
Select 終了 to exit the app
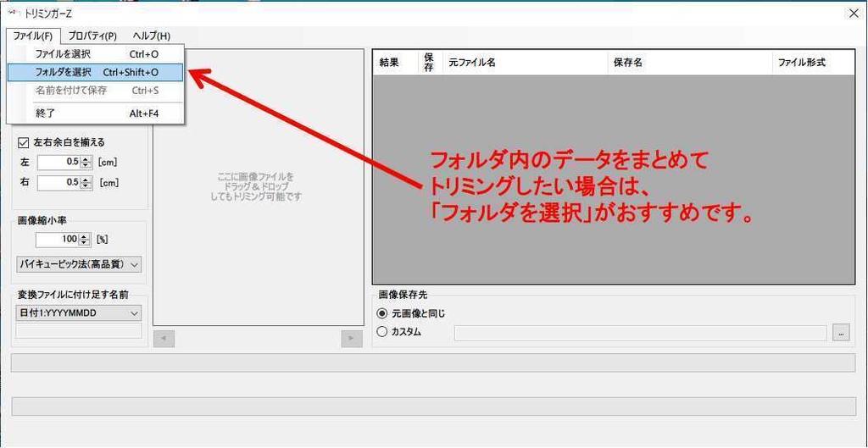[x=95, y=113]
